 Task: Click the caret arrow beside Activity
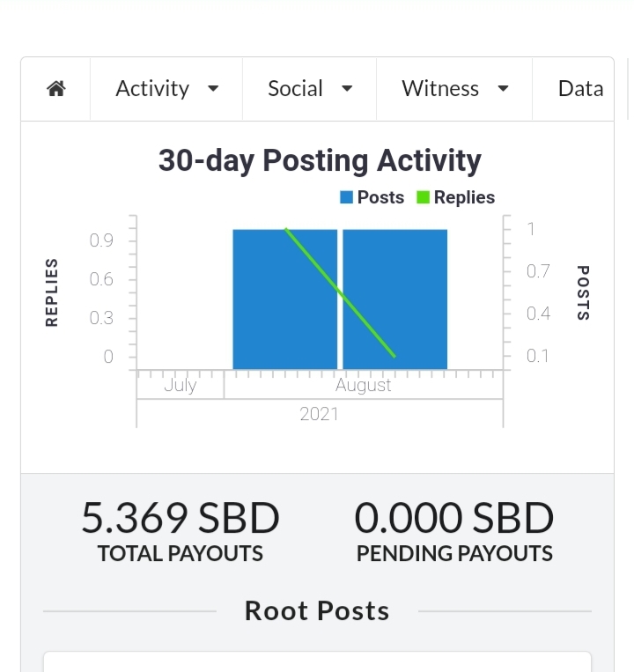pyautogui.click(x=213, y=89)
